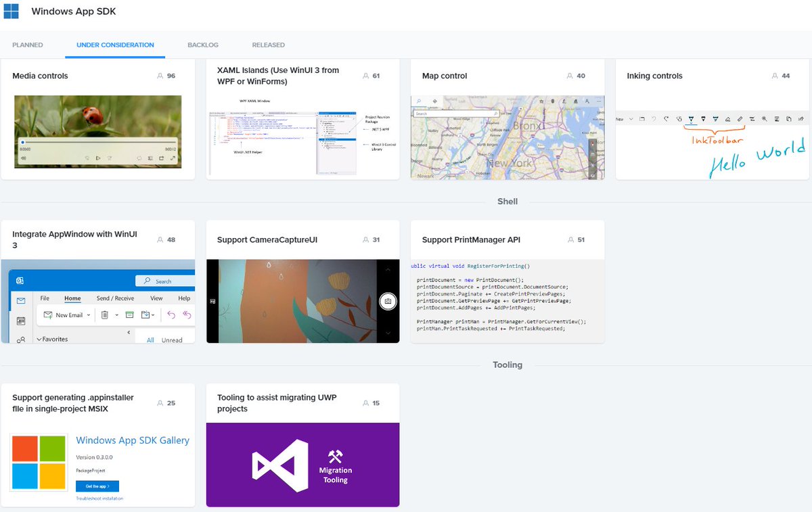Viewport: 812px width, 512px height.
Task: Click play in the media player thumbnail
Action: pyautogui.click(x=98, y=158)
